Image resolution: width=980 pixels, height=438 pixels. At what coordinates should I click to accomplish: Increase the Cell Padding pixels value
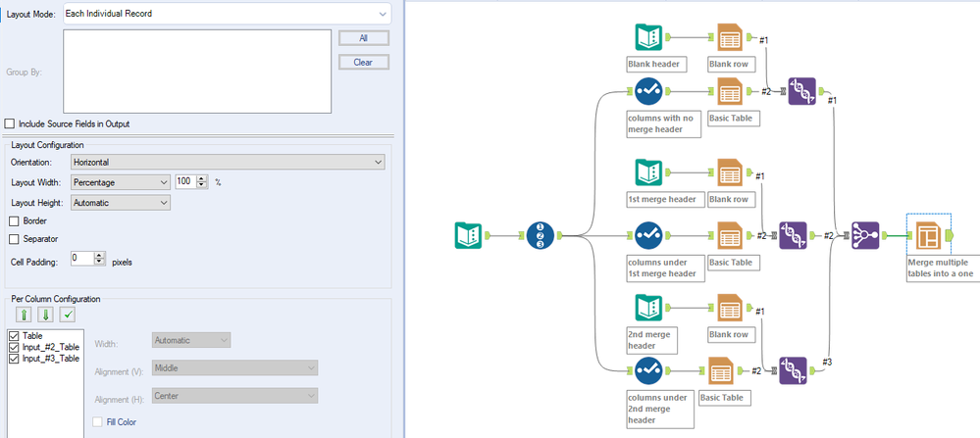click(x=99, y=255)
